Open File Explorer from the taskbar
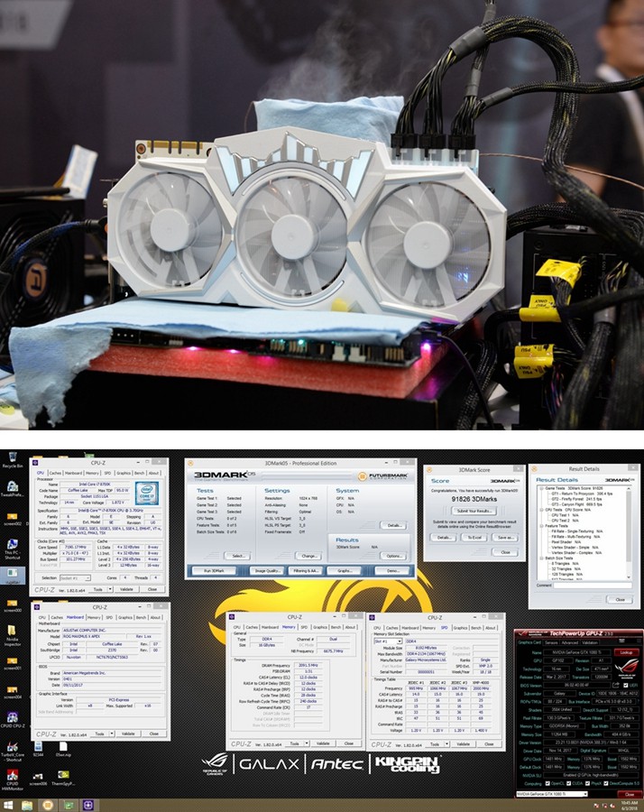Viewport: 644px width, 812px height. pyautogui.click(x=27, y=806)
